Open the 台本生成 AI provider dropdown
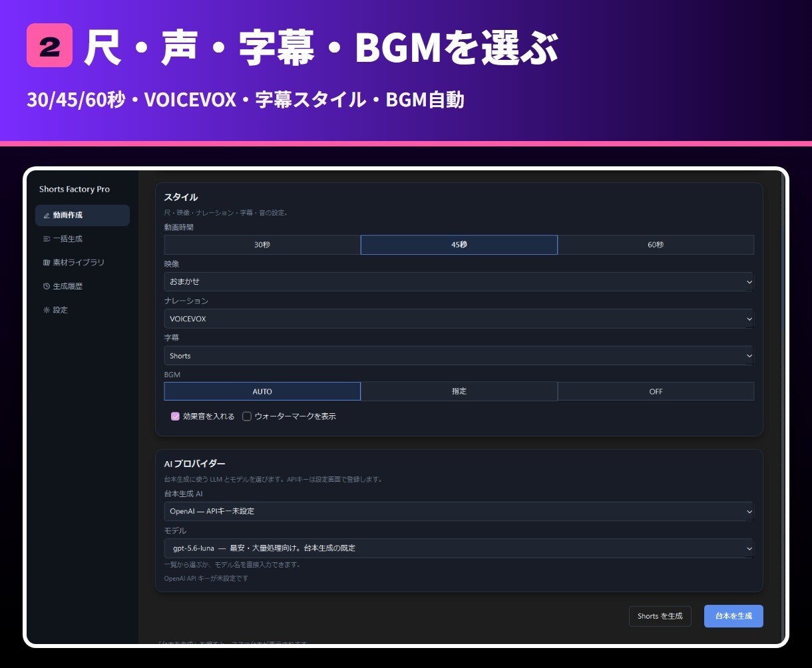The image size is (812, 668). [x=459, y=512]
